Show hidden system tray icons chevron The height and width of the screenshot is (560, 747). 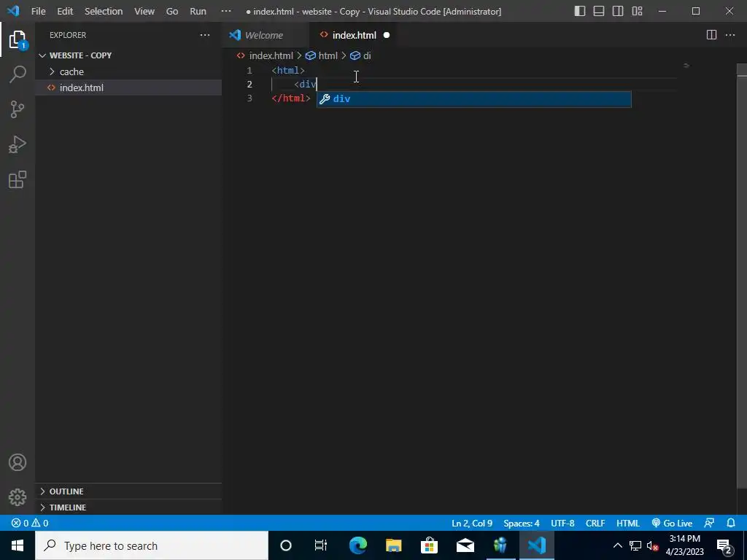[617, 545]
